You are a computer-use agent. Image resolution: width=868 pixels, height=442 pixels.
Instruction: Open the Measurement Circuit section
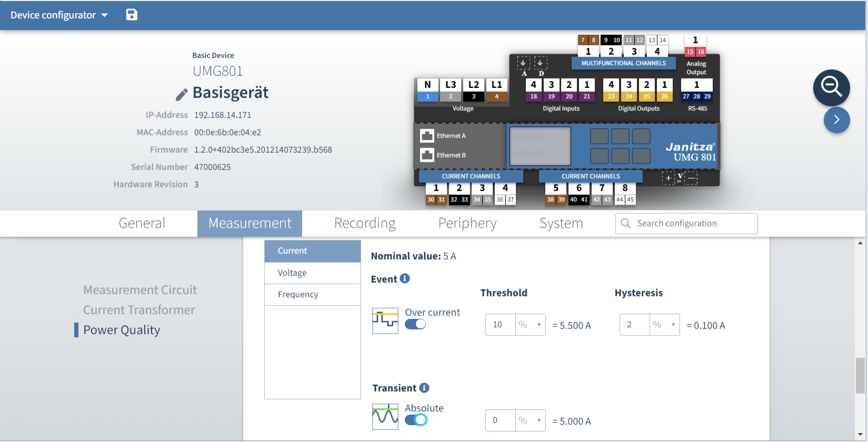click(140, 290)
